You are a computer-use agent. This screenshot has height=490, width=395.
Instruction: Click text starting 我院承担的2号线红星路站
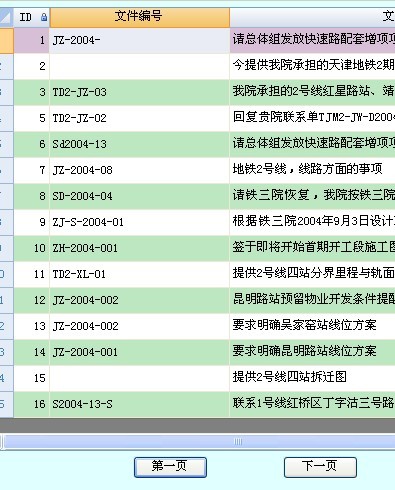pyautogui.click(x=314, y=91)
